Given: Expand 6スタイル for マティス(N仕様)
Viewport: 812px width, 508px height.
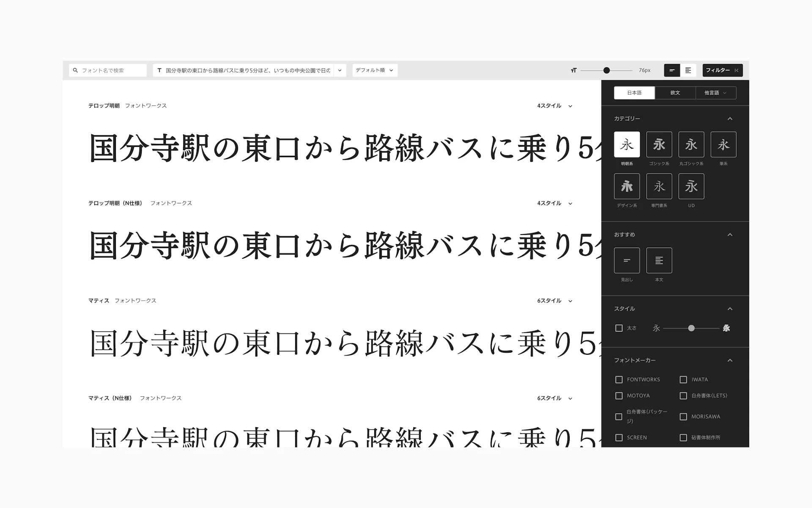Looking at the screenshot, I should click(554, 398).
